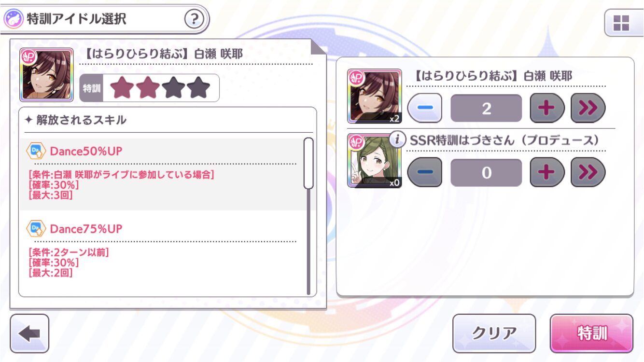Maximize 白瀬 咲耶 count with double-arrow
Screen dimensions: 644x362
pos(588,108)
